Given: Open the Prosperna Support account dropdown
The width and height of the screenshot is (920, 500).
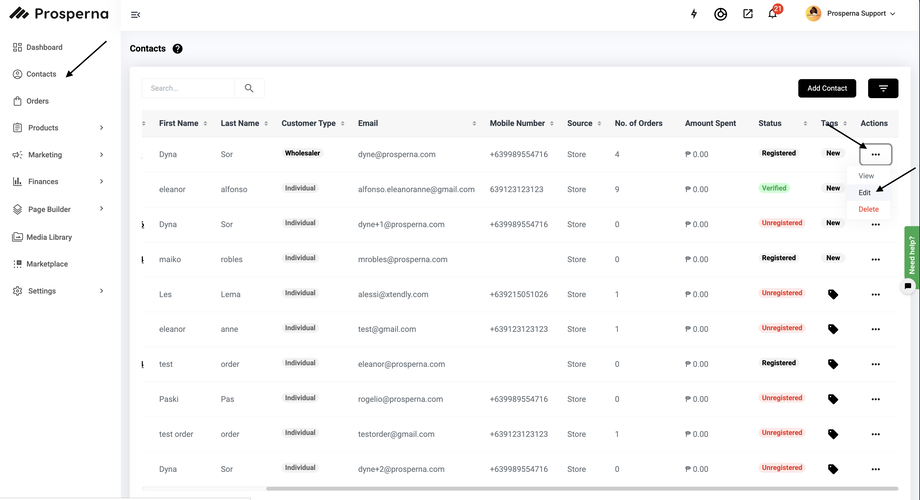Looking at the screenshot, I should point(852,14).
